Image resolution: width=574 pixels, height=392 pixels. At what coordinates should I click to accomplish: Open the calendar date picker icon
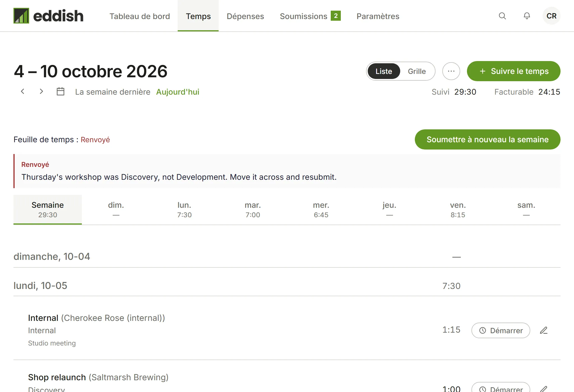[x=61, y=92]
